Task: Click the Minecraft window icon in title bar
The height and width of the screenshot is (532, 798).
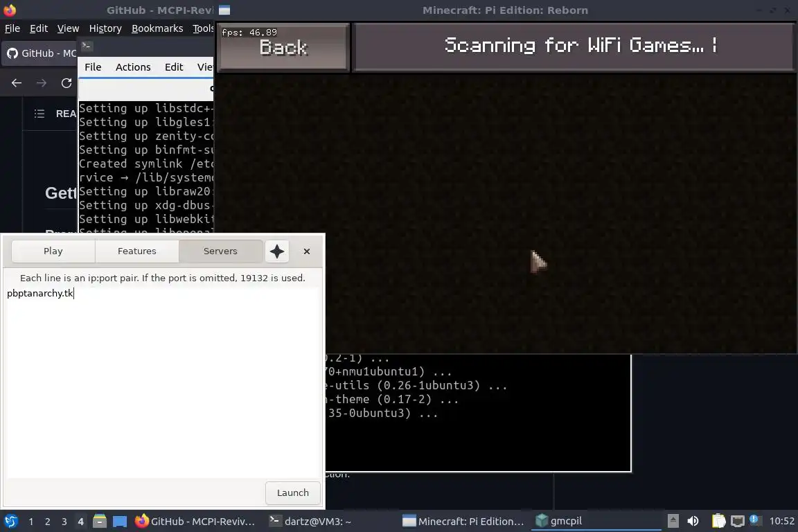Action: tap(224, 10)
